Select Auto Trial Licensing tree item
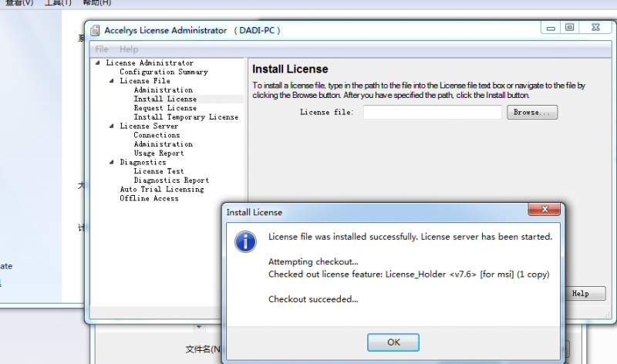This screenshot has width=617, height=364. [162, 189]
